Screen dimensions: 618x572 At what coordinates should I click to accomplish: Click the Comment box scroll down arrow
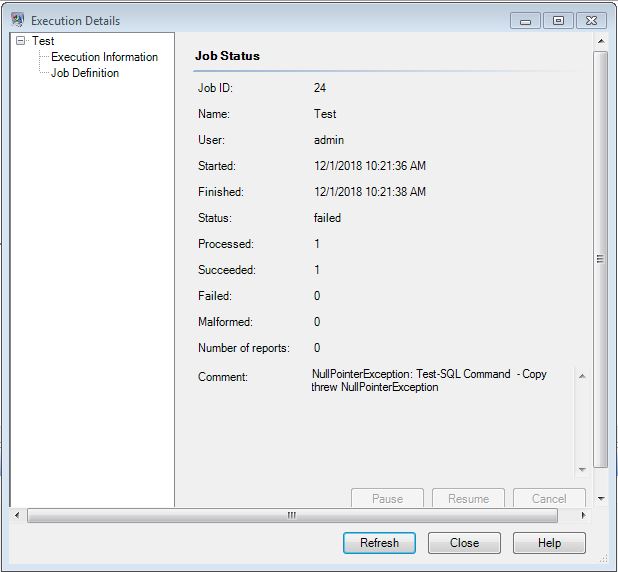582,469
